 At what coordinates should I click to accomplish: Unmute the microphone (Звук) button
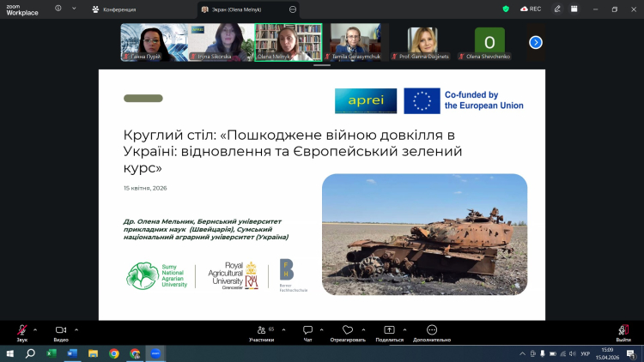[21, 330]
